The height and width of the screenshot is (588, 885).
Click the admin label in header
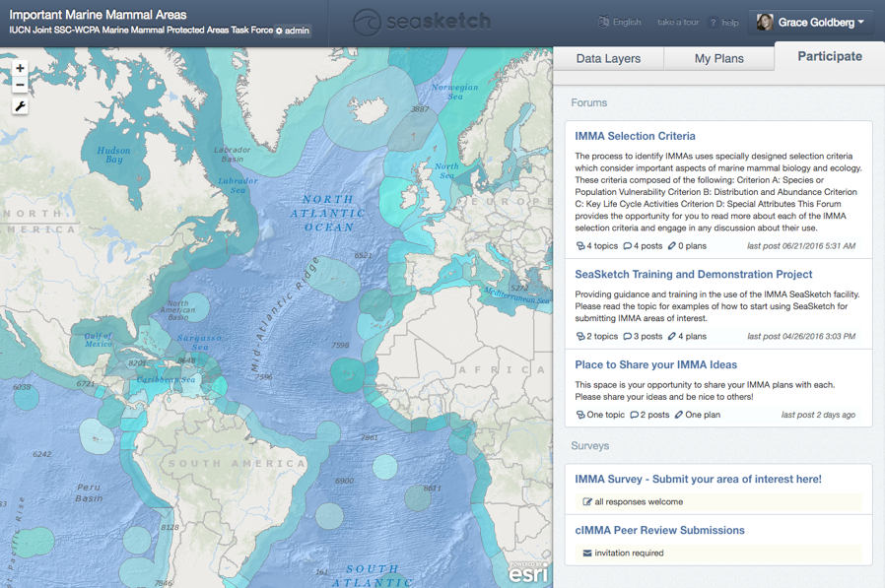tap(297, 31)
